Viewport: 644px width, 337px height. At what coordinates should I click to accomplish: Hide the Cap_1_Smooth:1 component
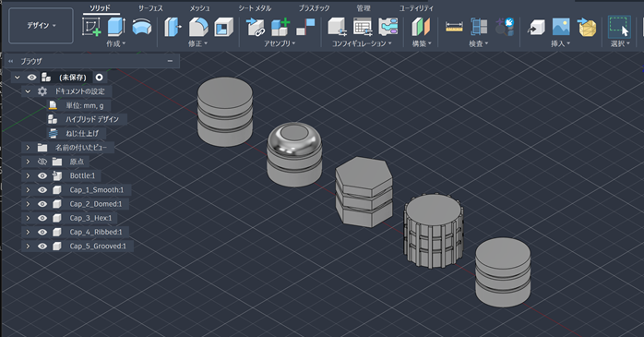(42, 190)
